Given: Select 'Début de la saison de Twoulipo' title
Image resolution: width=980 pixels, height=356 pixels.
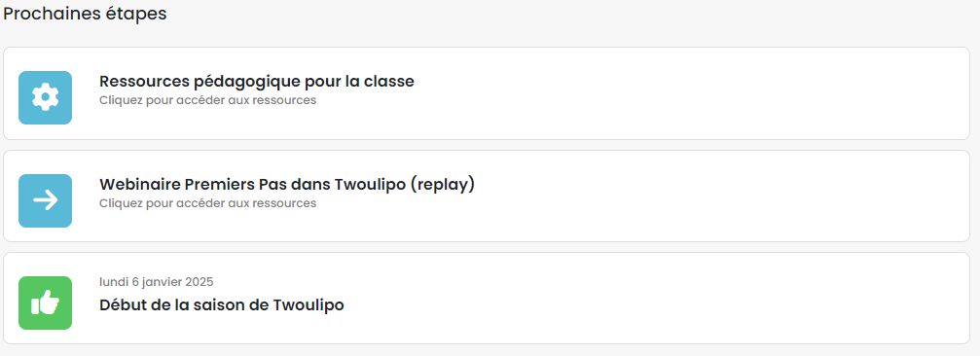Looking at the screenshot, I should pyautogui.click(x=222, y=305).
